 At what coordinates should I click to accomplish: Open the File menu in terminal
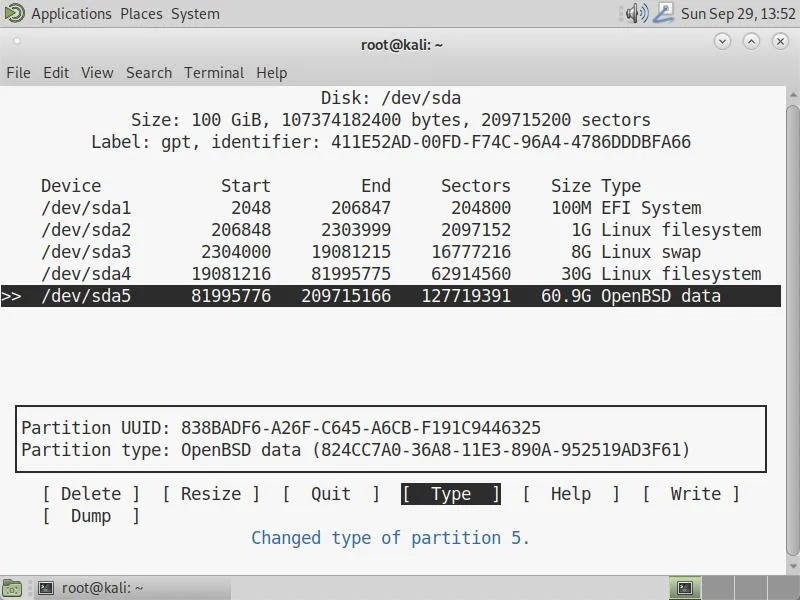point(18,73)
